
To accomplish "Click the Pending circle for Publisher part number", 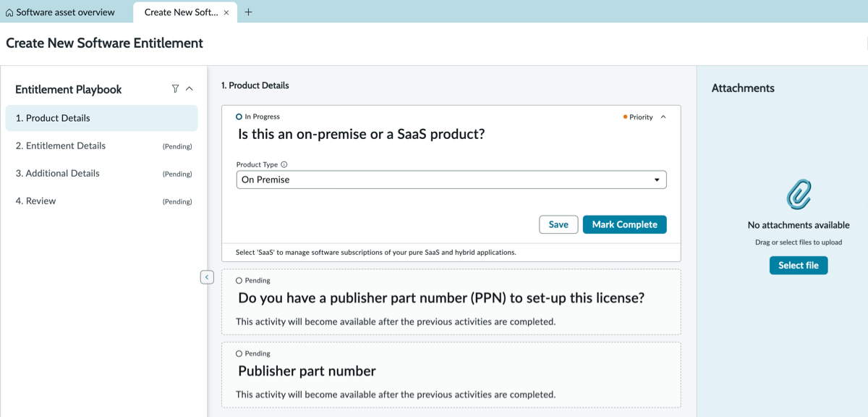I will pyautogui.click(x=239, y=353).
